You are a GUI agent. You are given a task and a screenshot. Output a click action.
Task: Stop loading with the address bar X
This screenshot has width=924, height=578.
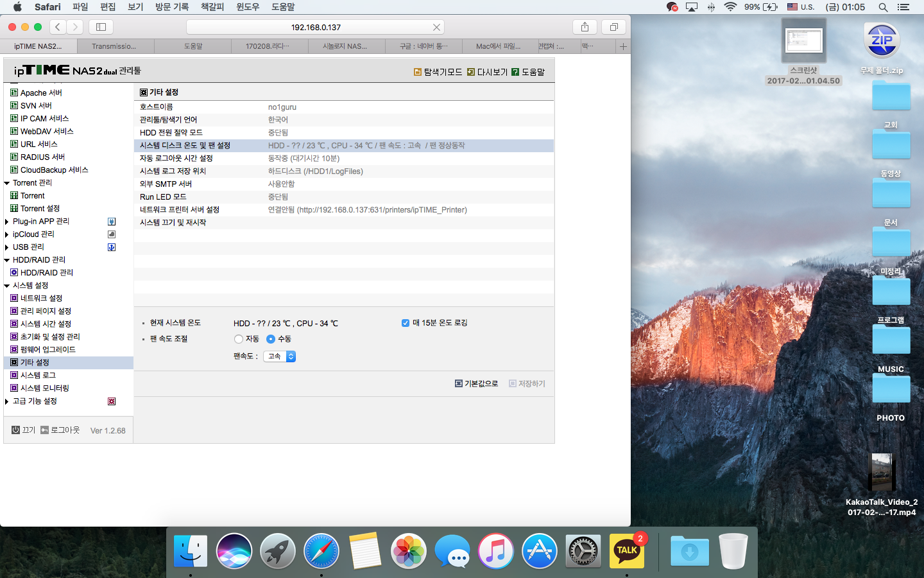coord(436,27)
